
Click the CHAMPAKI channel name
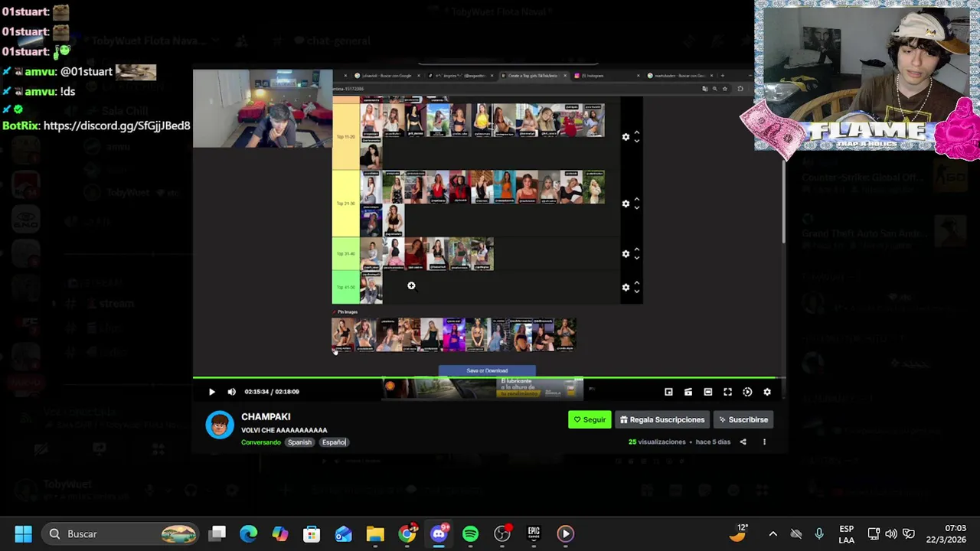coord(266,416)
